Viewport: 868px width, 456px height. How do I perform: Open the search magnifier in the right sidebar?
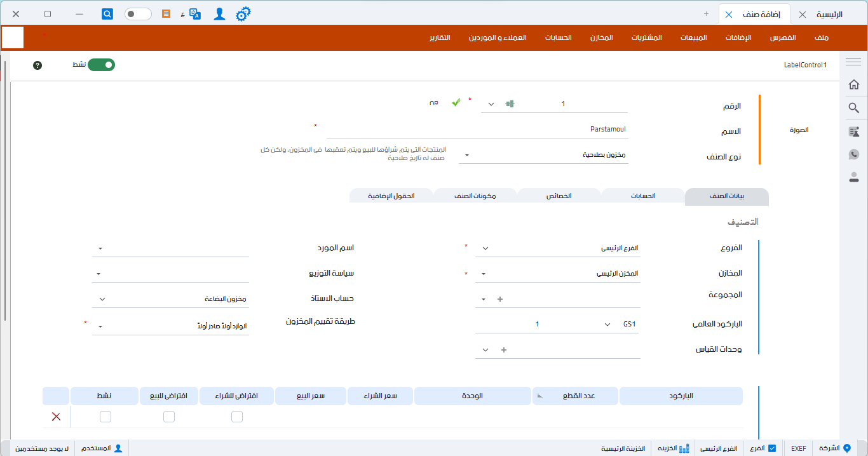854,108
